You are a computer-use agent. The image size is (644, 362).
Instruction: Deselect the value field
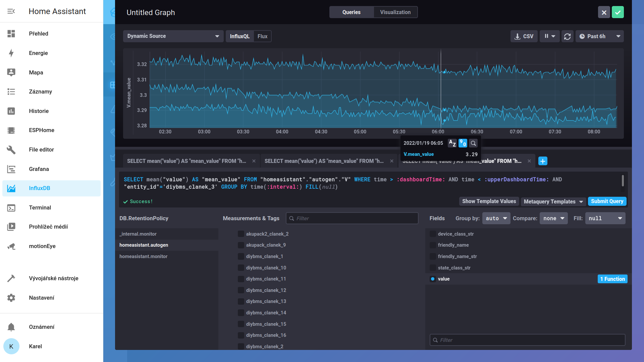tap(433, 279)
